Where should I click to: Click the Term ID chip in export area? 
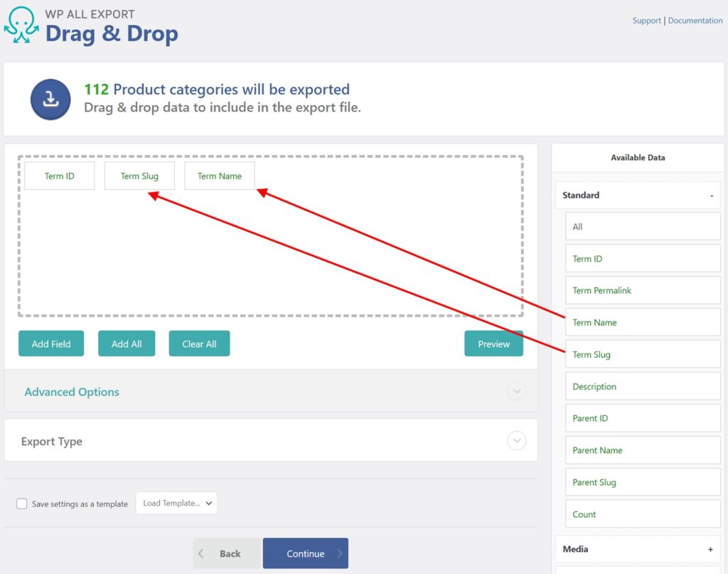pyautogui.click(x=59, y=175)
